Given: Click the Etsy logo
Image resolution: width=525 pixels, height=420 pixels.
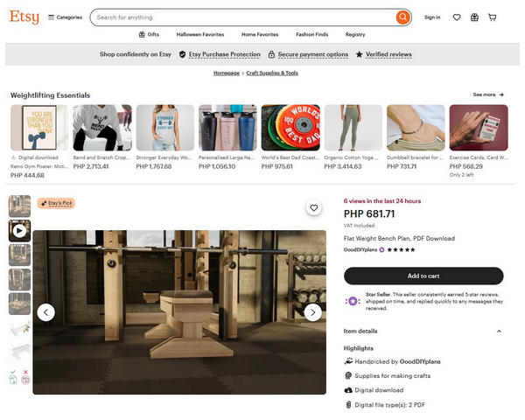Looking at the screenshot, I should (x=24, y=17).
